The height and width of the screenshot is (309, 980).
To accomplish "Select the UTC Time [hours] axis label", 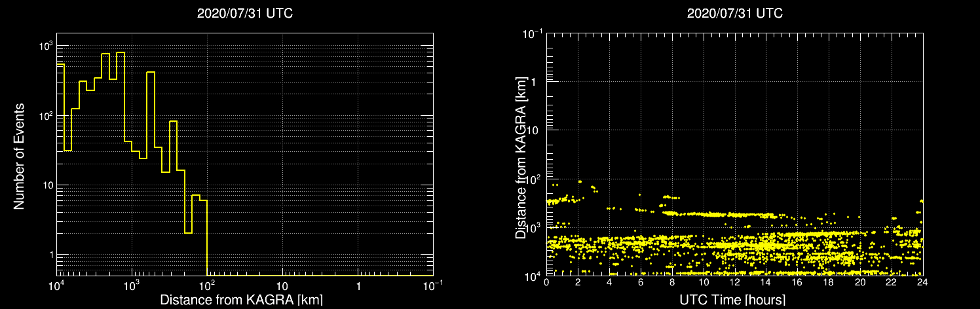I will [x=734, y=300].
